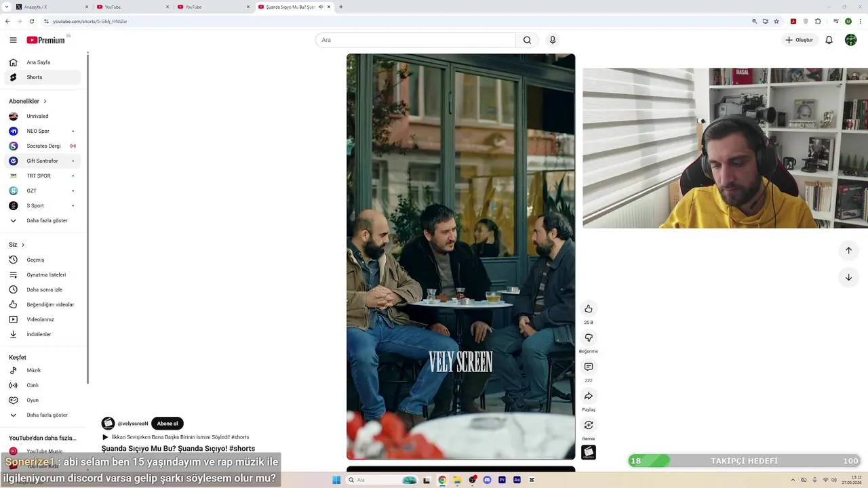The height and width of the screenshot is (488, 868).
Task: Open Chrome three-dot menu
Action: [860, 21]
